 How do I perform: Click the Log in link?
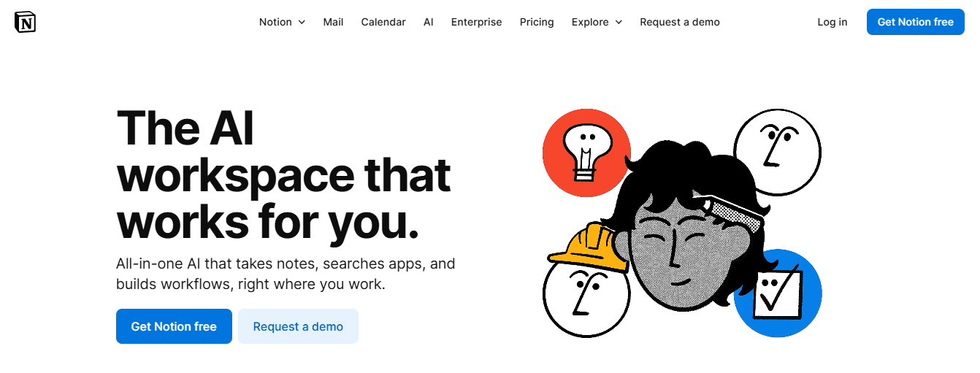pyautogui.click(x=832, y=22)
